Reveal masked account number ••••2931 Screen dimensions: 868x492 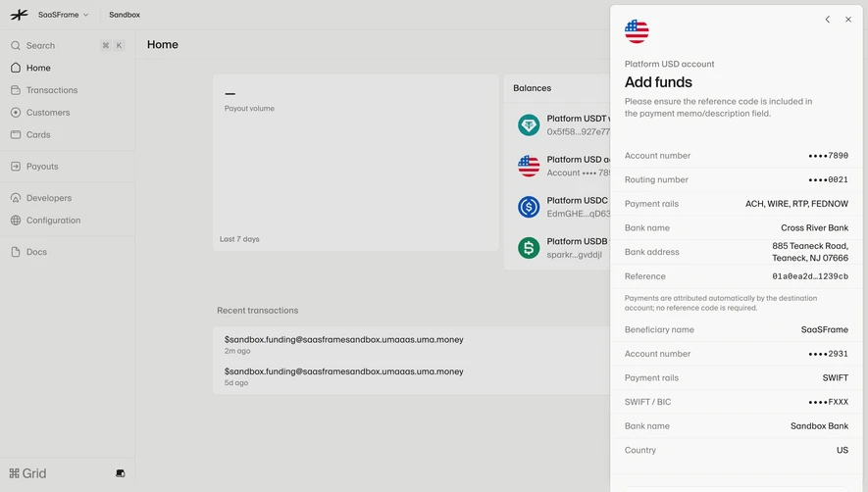(x=828, y=354)
